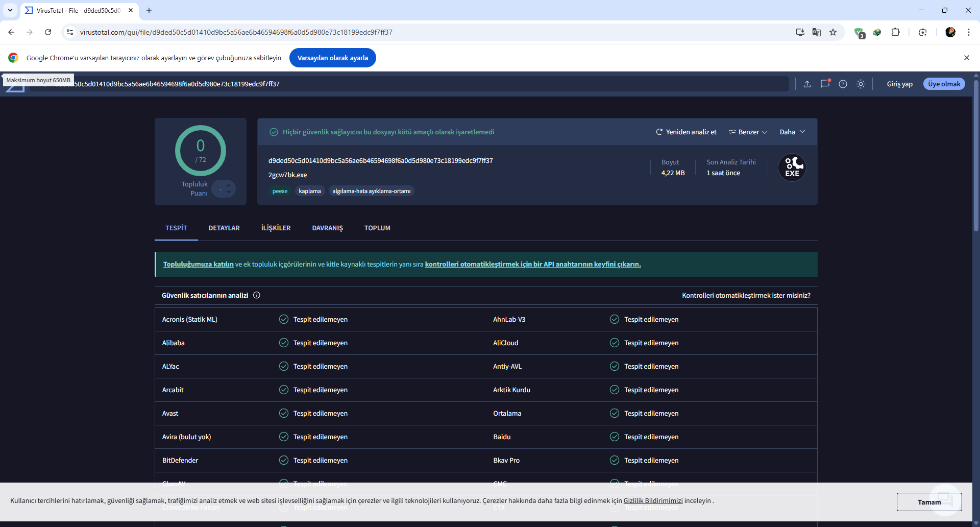Open the Topluluğumuza katılın link
The width and height of the screenshot is (980, 527).
coord(199,264)
